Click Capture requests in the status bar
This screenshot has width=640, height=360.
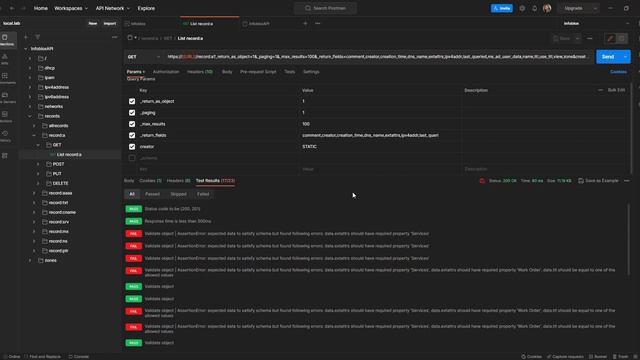click(x=565, y=356)
